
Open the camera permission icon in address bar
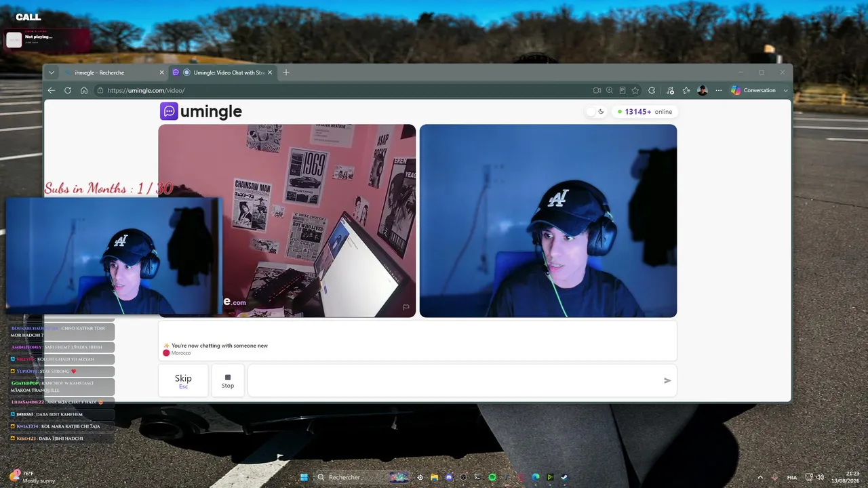pyautogui.click(x=597, y=90)
